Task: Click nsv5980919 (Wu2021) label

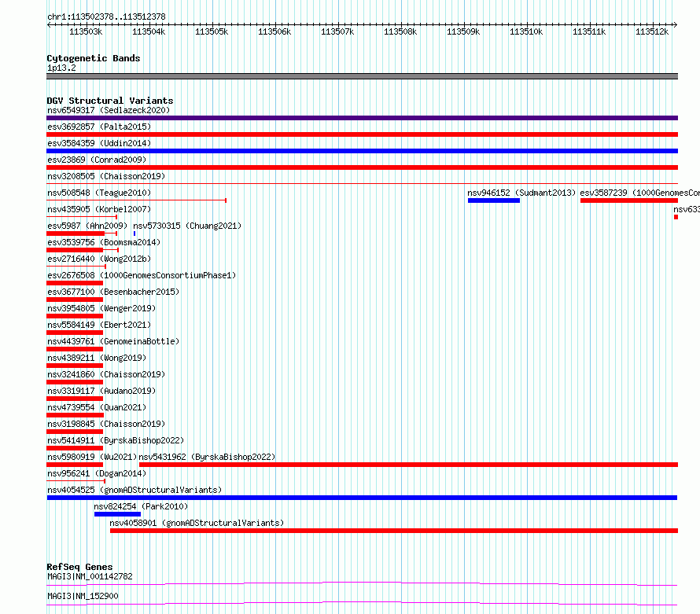Action: pos(92,457)
